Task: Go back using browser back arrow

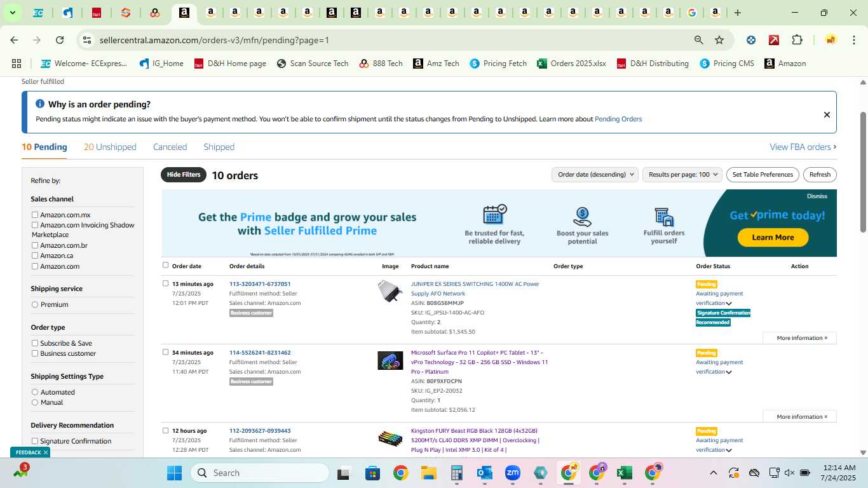Action: [x=14, y=40]
